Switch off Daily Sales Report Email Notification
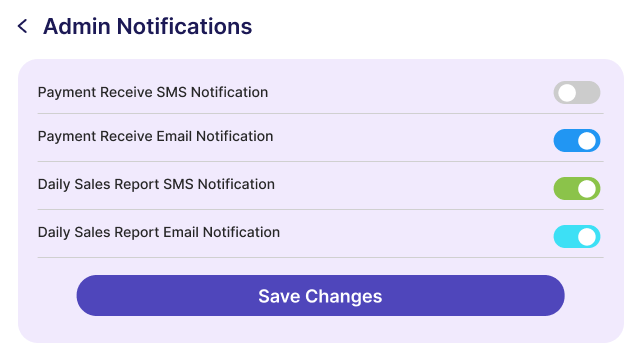The width and height of the screenshot is (642, 360). coord(577,236)
